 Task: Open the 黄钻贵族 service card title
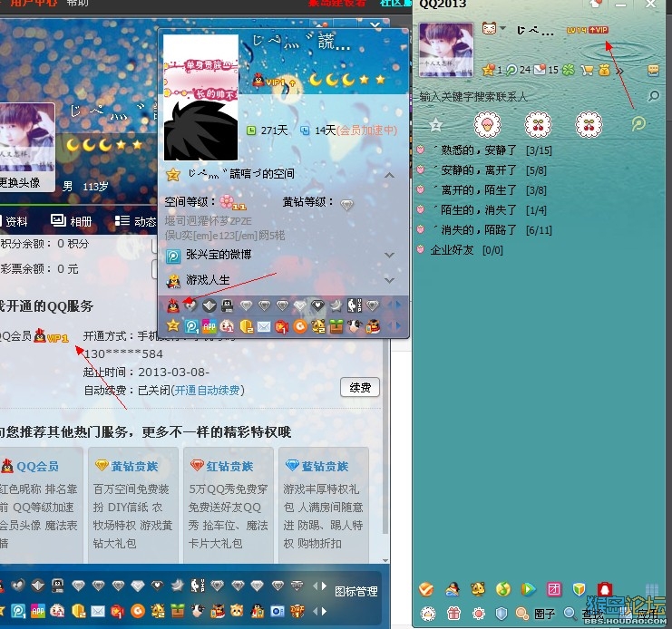tap(134, 466)
